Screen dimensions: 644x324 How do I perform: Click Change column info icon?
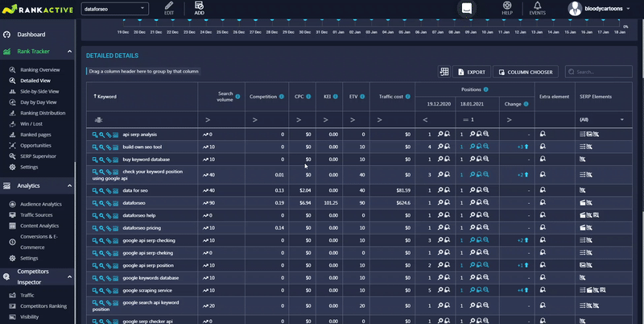pos(526,104)
